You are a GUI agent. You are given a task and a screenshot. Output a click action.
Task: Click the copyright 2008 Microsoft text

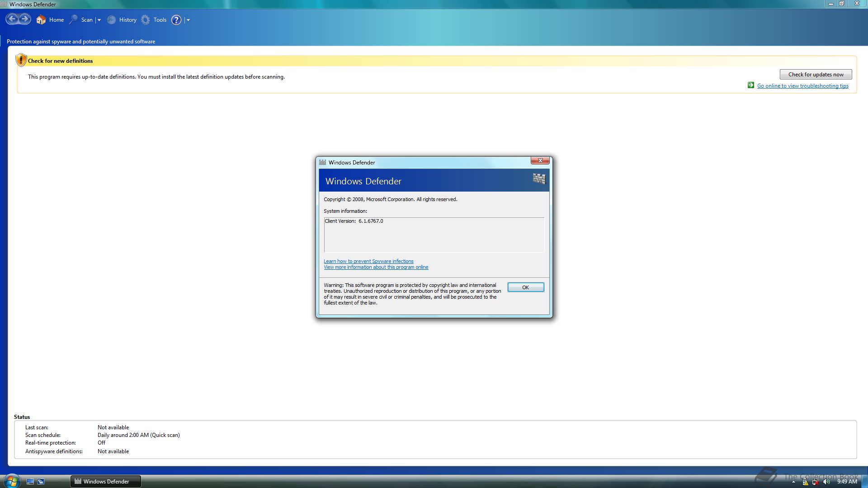coord(390,199)
